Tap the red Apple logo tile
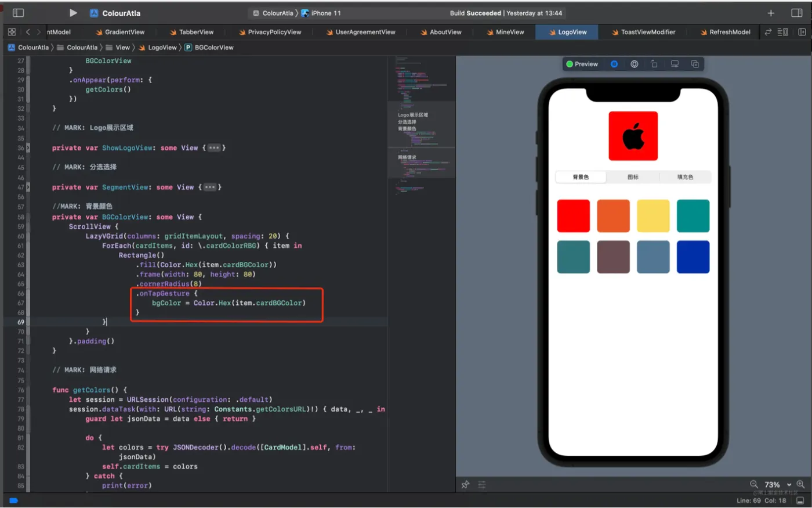 click(633, 136)
